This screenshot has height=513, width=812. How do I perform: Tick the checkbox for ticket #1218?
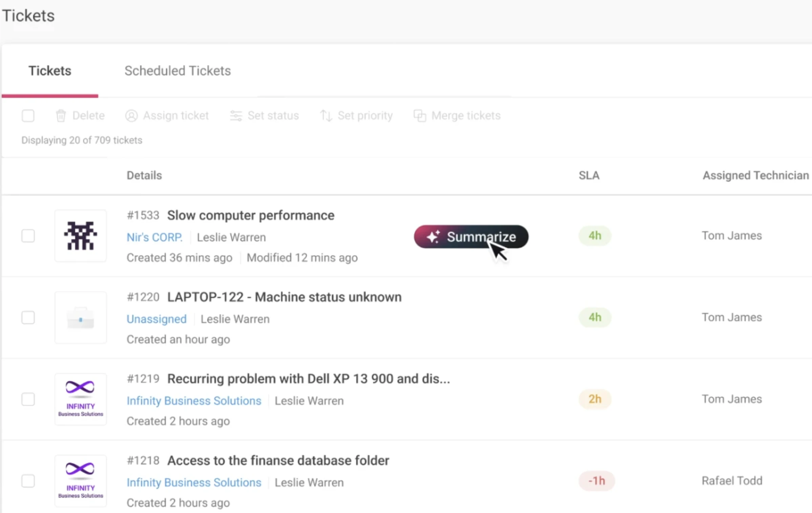[x=28, y=481]
